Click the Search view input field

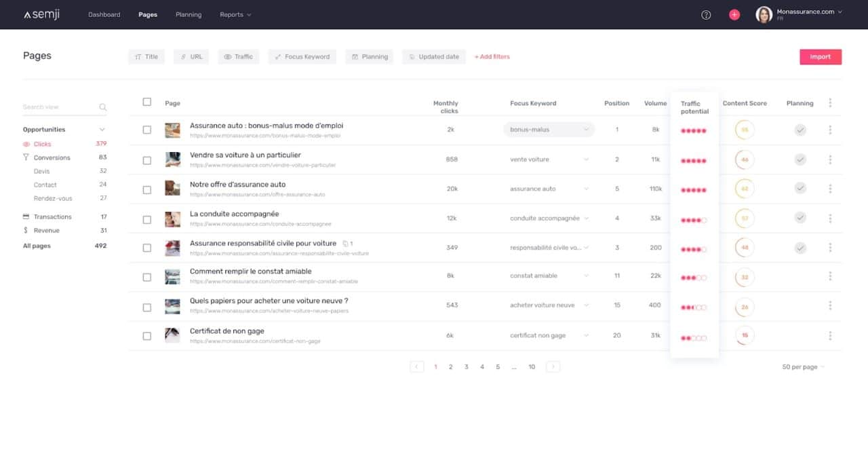point(58,107)
